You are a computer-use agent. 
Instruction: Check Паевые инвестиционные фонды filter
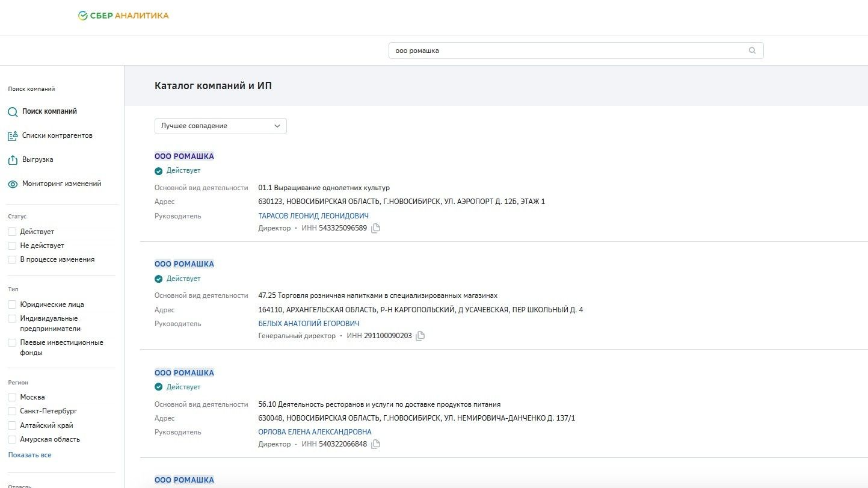point(11,342)
